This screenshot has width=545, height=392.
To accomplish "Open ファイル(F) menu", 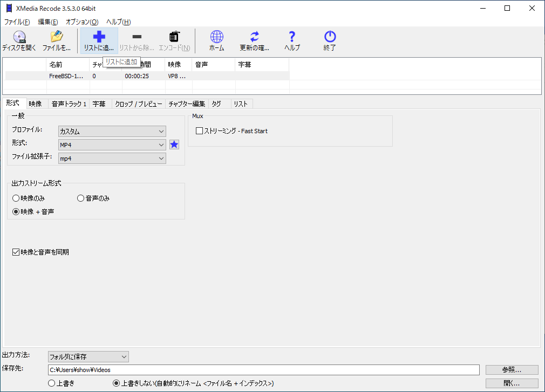I will pos(17,22).
